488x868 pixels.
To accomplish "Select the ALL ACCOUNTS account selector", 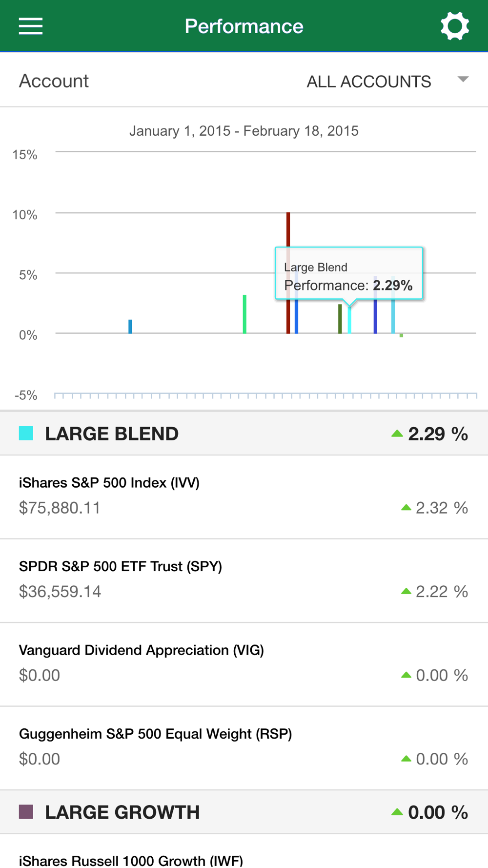I will [368, 82].
